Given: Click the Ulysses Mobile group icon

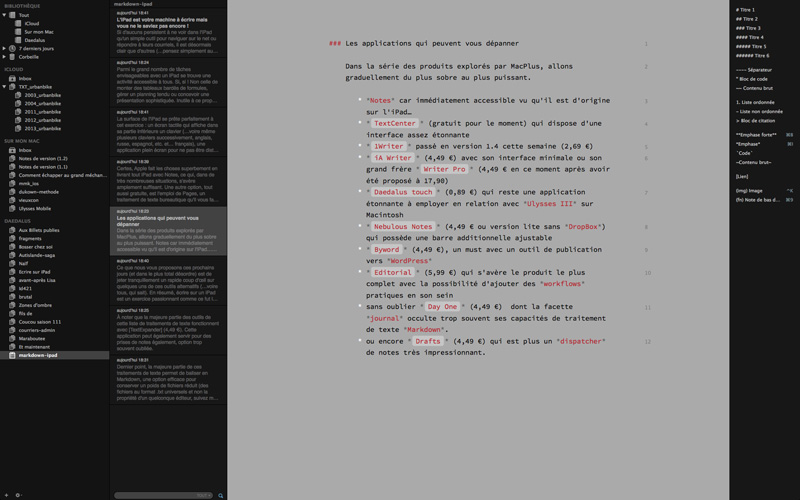Looking at the screenshot, I should tap(12, 208).
